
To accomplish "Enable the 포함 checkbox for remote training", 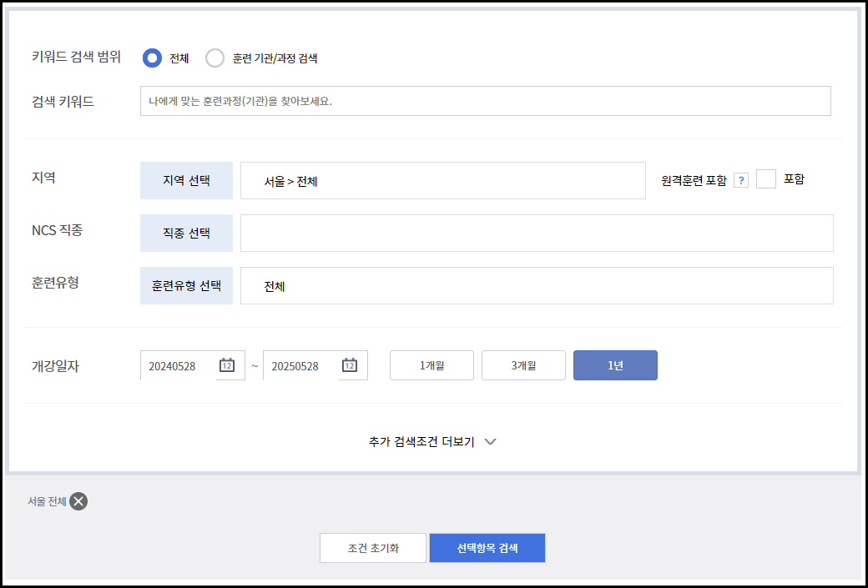I will 765,178.
